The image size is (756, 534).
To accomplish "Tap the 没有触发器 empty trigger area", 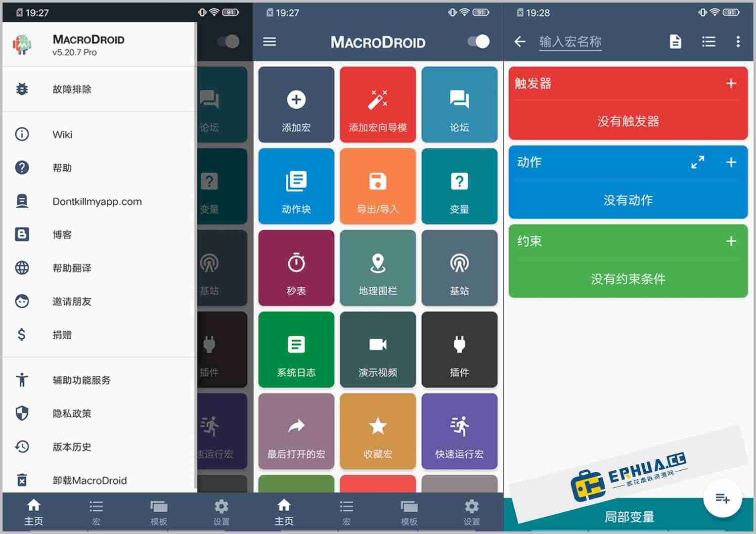I will click(x=628, y=121).
